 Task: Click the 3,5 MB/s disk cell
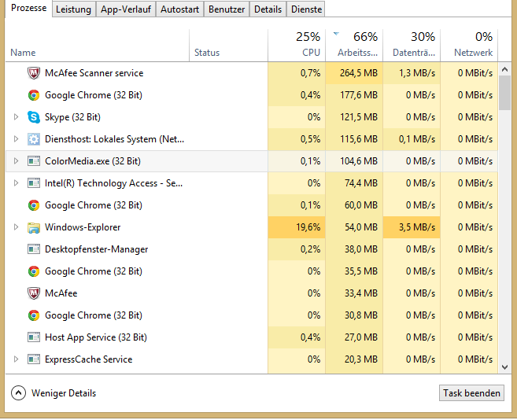pyautogui.click(x=412, y=227)
